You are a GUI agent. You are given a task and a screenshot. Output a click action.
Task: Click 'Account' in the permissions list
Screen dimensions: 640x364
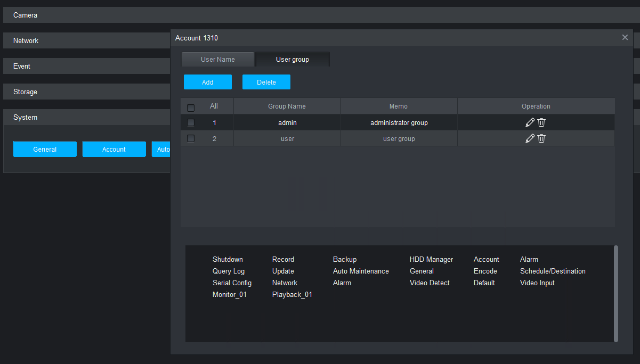[487, 260]
